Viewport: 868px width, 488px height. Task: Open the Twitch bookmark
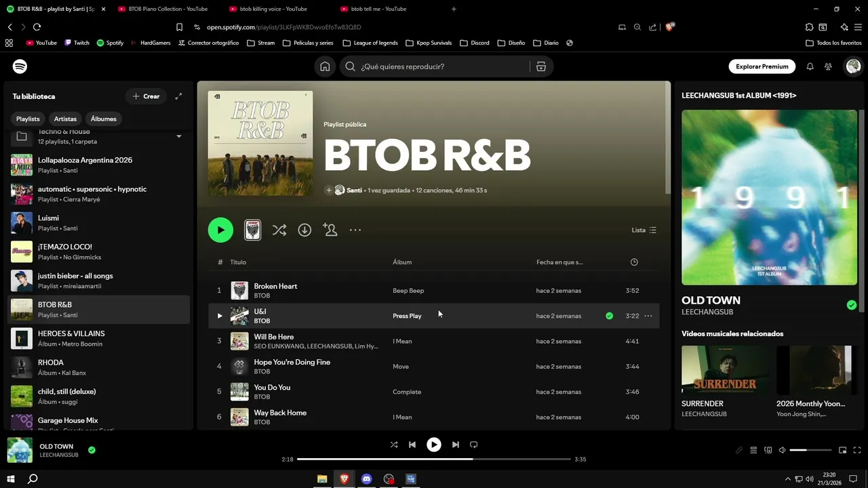(x=77, y=43)
